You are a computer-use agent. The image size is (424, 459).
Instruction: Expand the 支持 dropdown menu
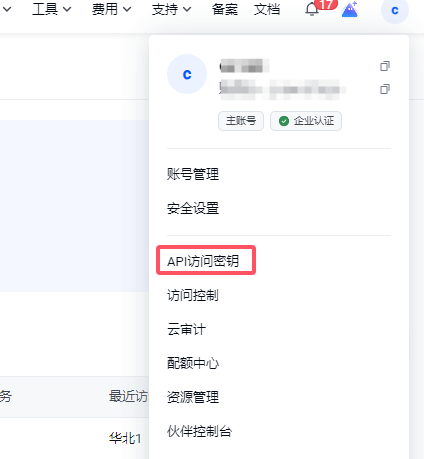(171, 9)
